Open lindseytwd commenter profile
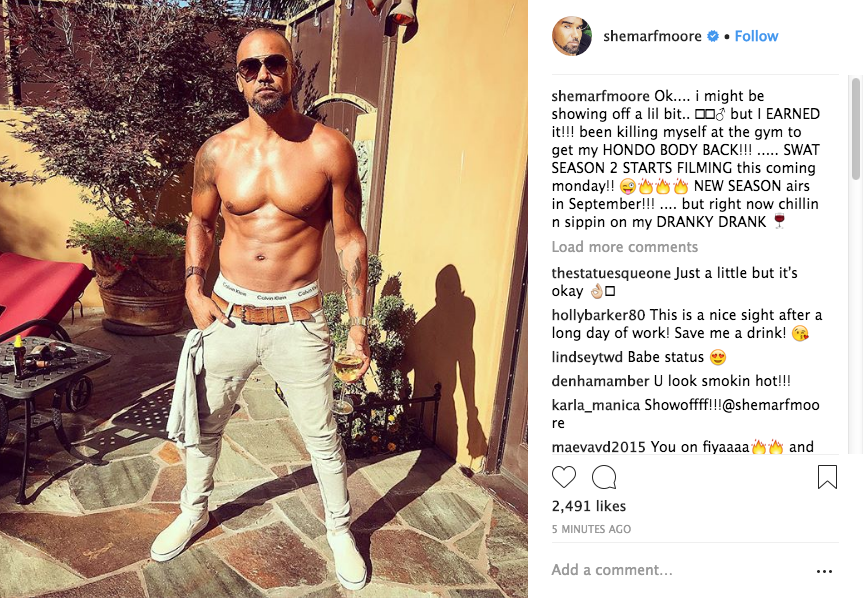The height and width of the screenshot is (598, 863). click(587, 358)
